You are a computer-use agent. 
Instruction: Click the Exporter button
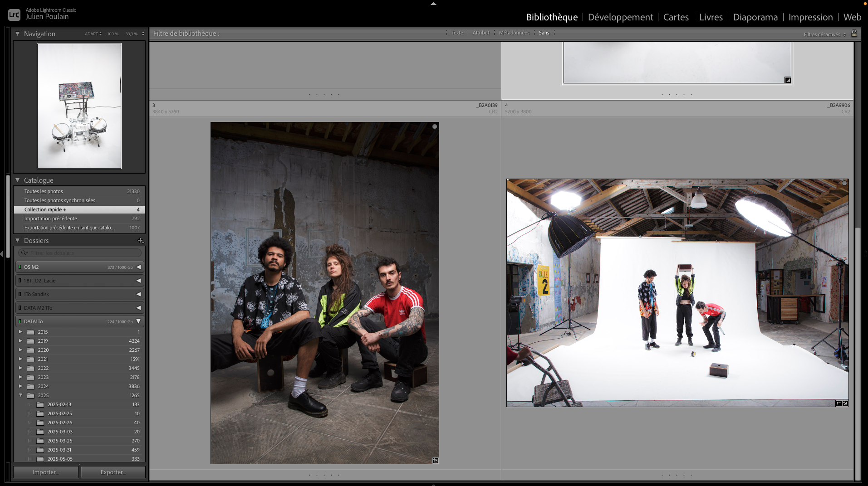(113, 472)
